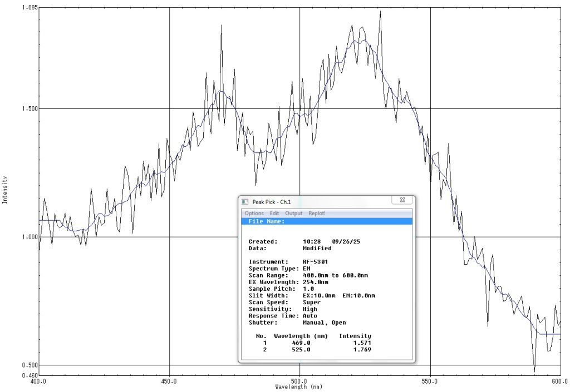The width and height of the screenshot is (570, 392).
Task: Click the Wavelength (nm) x-axis title
Action: pos(298,387)
